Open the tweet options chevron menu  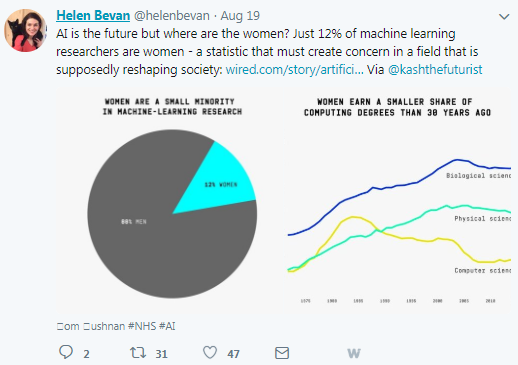click(x=504, y=17)
